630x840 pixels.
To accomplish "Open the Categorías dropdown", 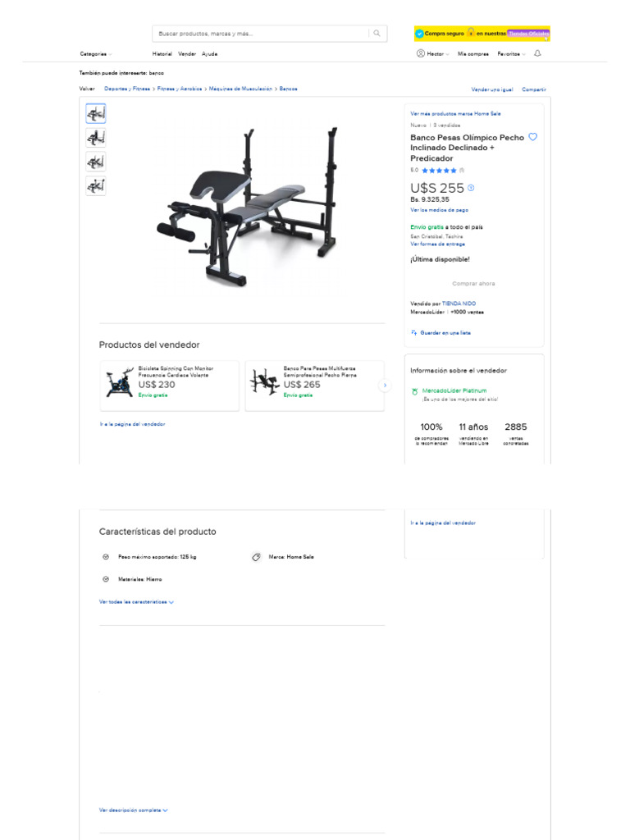I will tap(96, 54).
